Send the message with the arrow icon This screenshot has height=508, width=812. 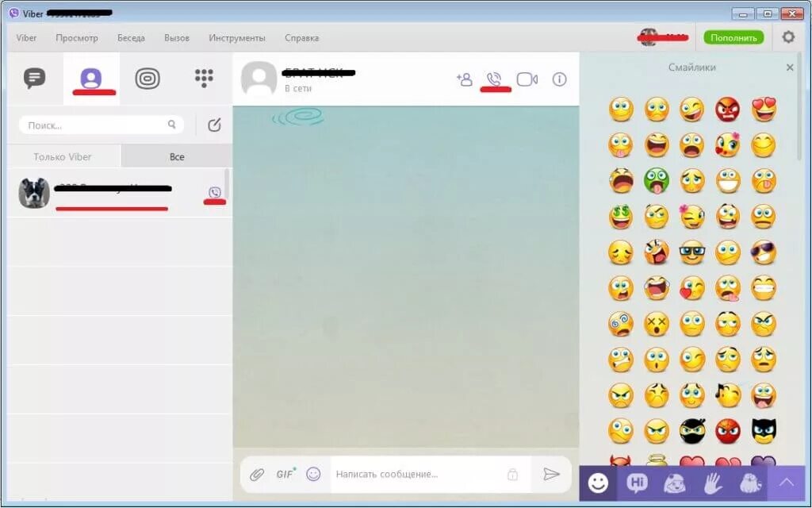(552, 474)
